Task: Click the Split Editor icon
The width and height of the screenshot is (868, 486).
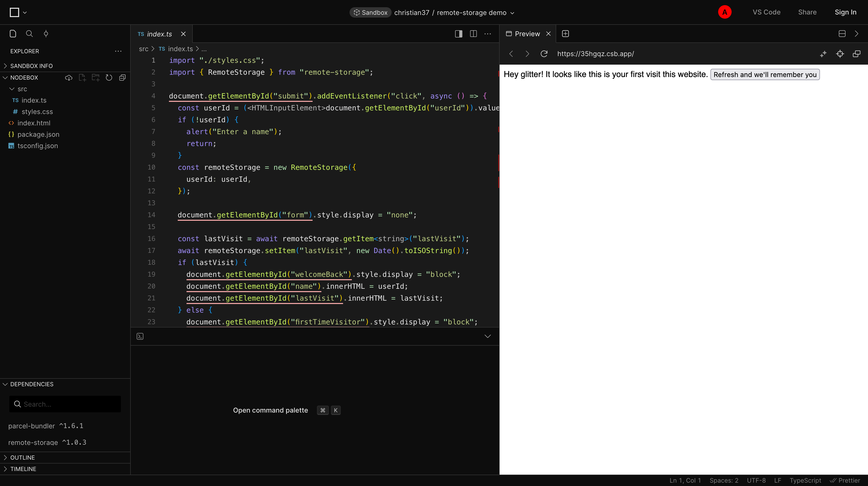Action: coord(474,34)
